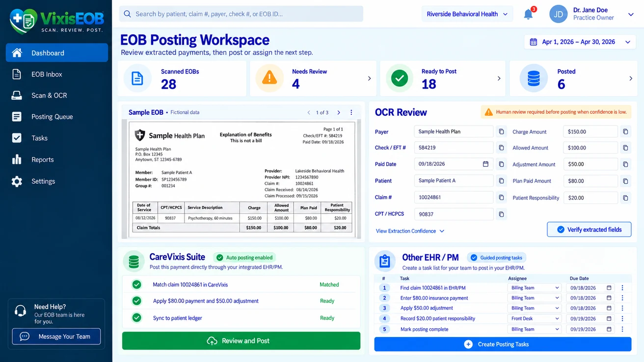Image resolution: width=644 pixels, height=362 pixels.
Task: Open the notifications bell
Action: (x=529, y=14)
